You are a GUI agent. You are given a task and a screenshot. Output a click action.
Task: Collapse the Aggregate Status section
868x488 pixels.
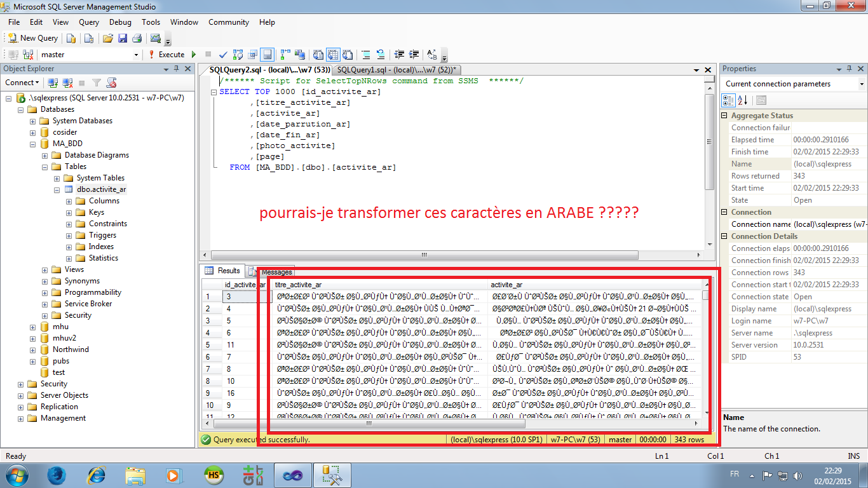725,116
